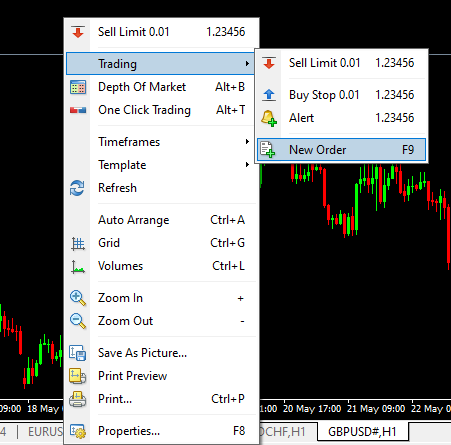The width and height of the screenshot is (451, 445).
Task: Click the Depth Of Market calendar icon
Action: tap(78, 87)
